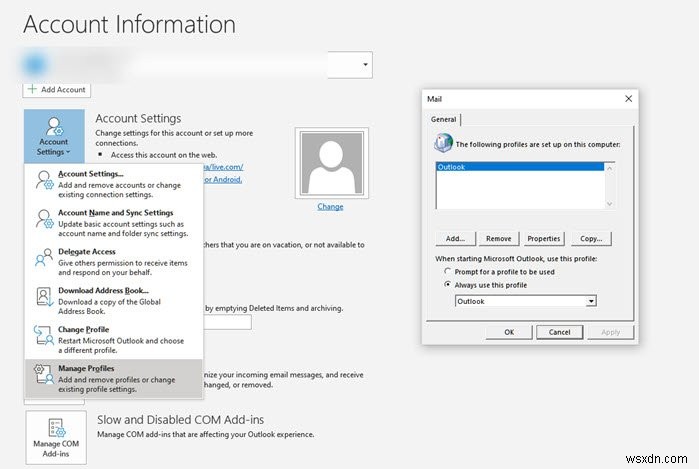Click the Download Address Book icon
This screenshot has width=699, height=469.
coord(45,296)
